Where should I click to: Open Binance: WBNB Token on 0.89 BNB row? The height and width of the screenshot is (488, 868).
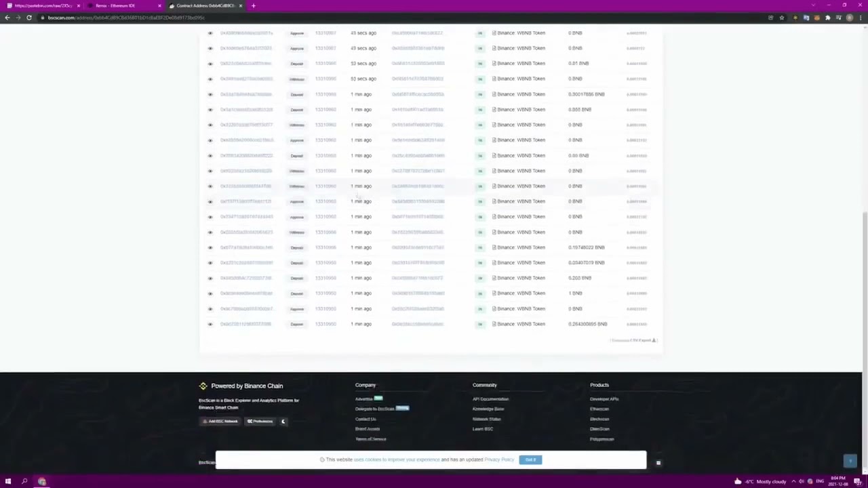coord(521,156)
